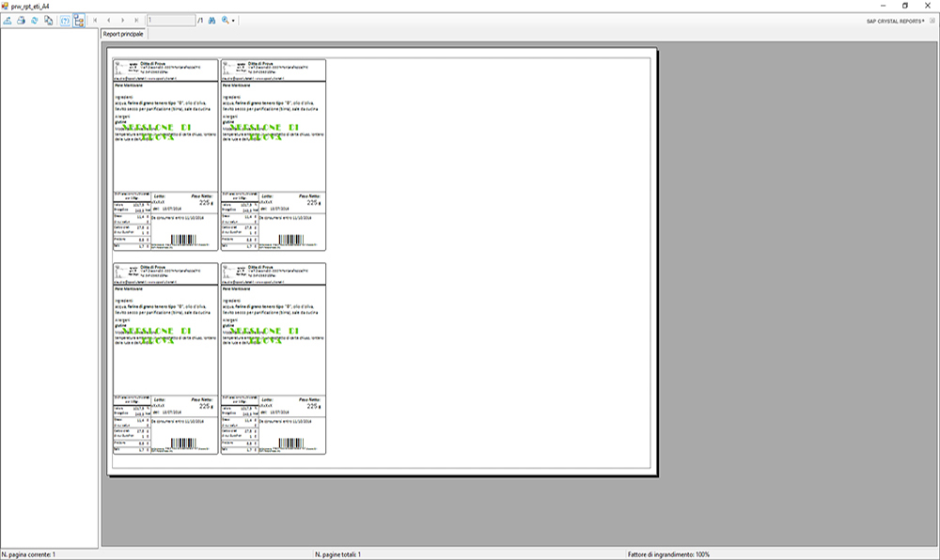
Task: Close the view via SAP Crystal Reports X
Action: 932,21
